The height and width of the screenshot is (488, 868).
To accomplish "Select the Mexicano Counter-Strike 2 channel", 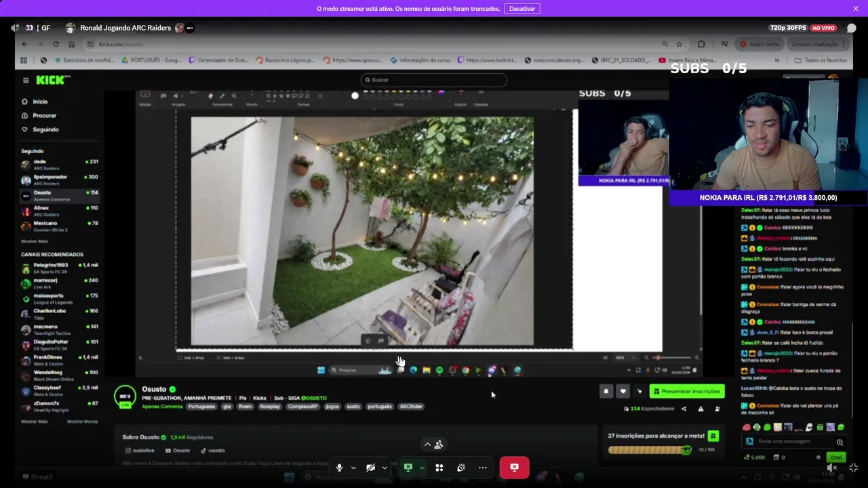I will [60, 226].
